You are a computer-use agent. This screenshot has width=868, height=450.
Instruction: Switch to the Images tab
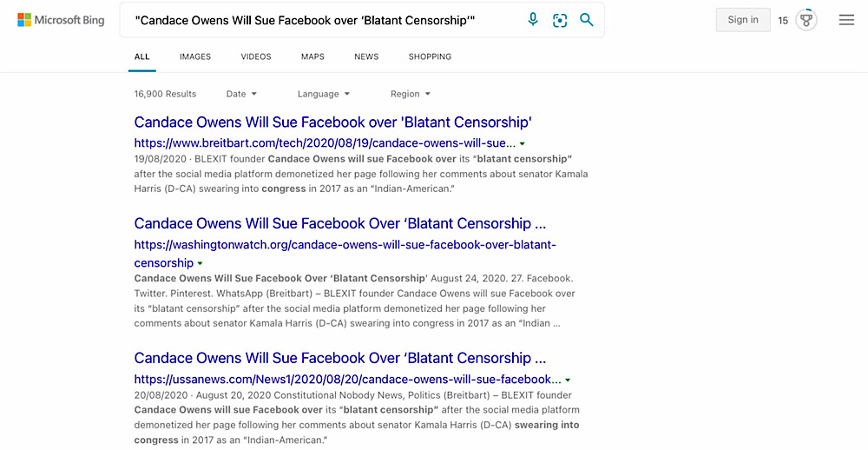194,56
